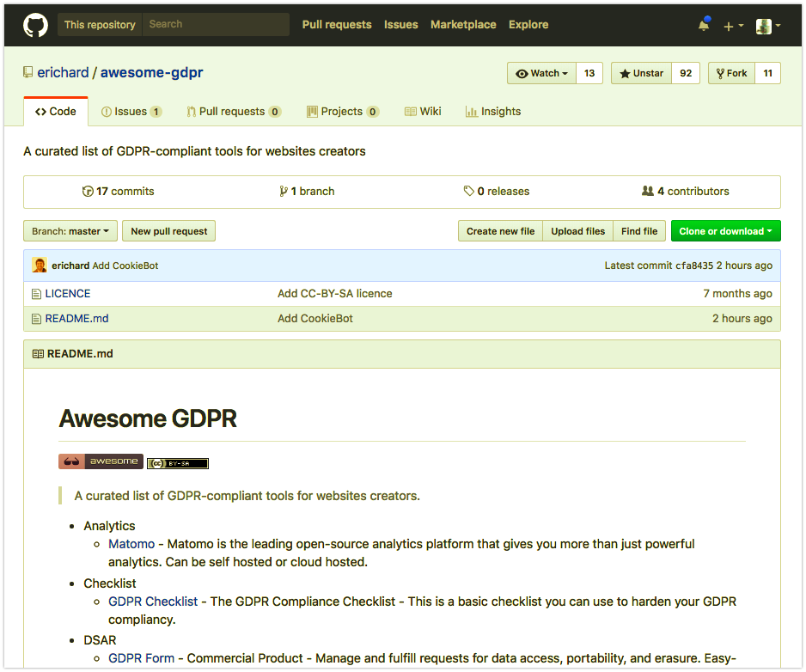806x672 pixels.
Task: Click Upload files button
Action: point(577,231)
